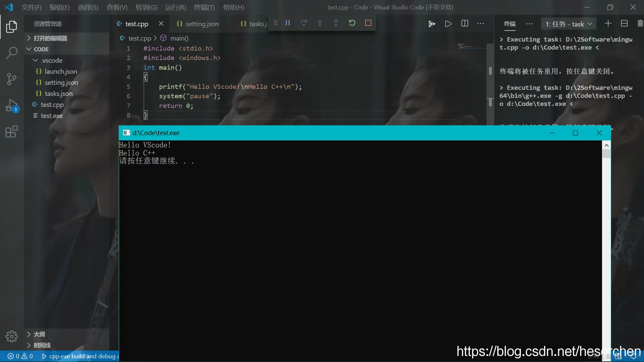
Task: Kill the terminal with trash icon
Action: pyautogui.click(x=640, y=23)
